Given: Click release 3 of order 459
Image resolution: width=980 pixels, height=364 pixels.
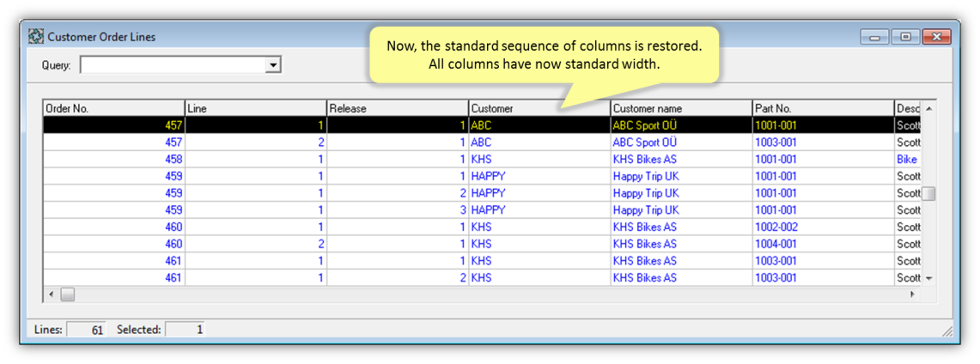Looking at the screenshot, I should (x=399, y=209).
